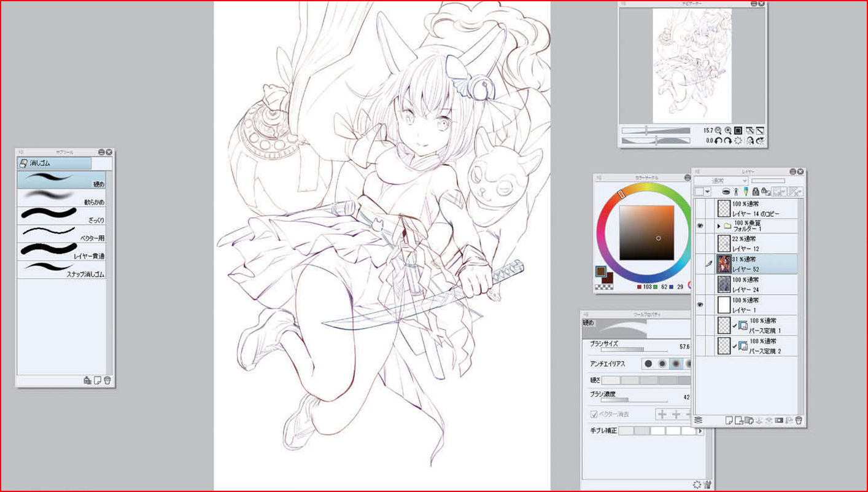
Task: Open sub tool detail wrench icon
Action: click(x=707, y=484)
